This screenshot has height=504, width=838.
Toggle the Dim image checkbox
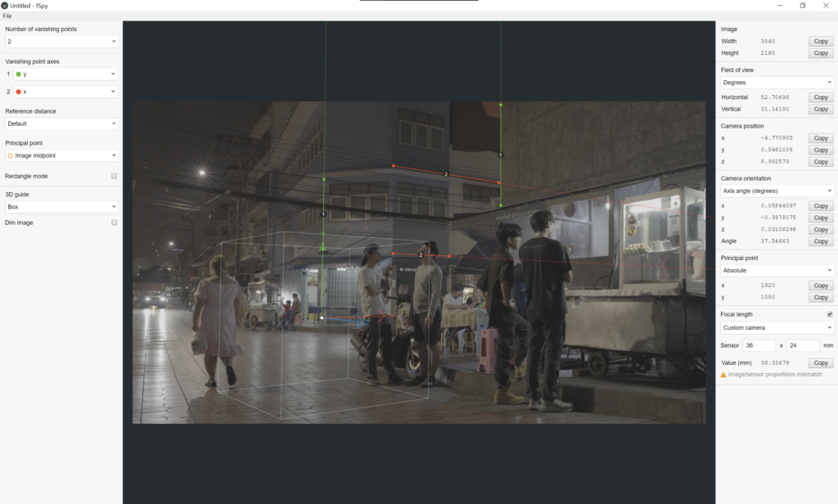114,223
